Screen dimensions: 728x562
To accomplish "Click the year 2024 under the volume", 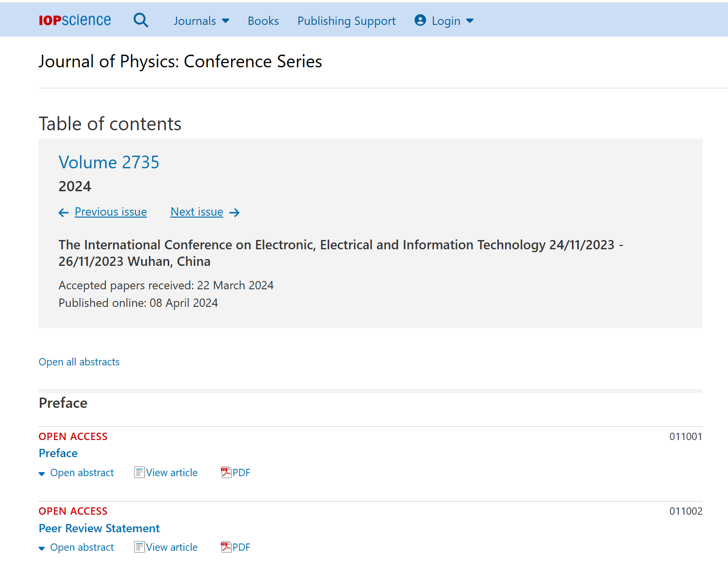I will point(75,186).
